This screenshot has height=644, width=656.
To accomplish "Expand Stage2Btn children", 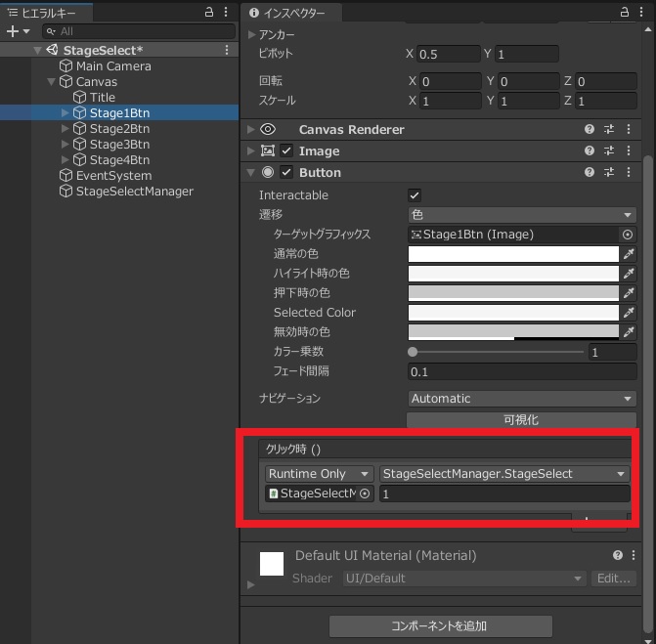I will [x=65, y=128].
